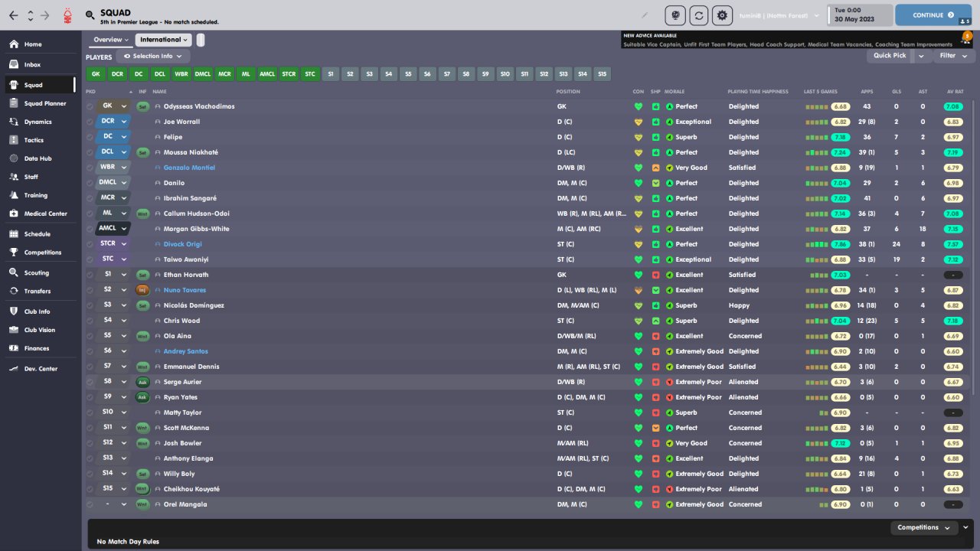Sort the table by MORALE column header
This screenshot has width=980, height=551.
tap(675, 92)
